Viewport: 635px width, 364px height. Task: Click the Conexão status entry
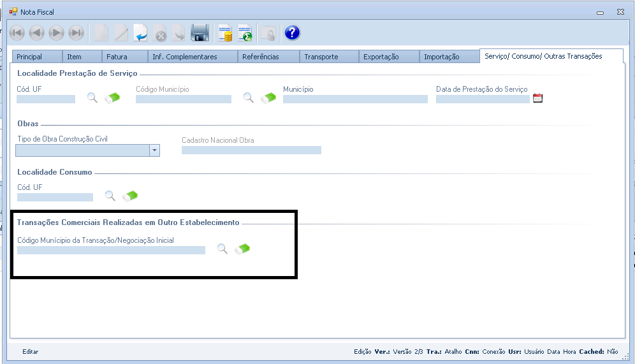493,351
